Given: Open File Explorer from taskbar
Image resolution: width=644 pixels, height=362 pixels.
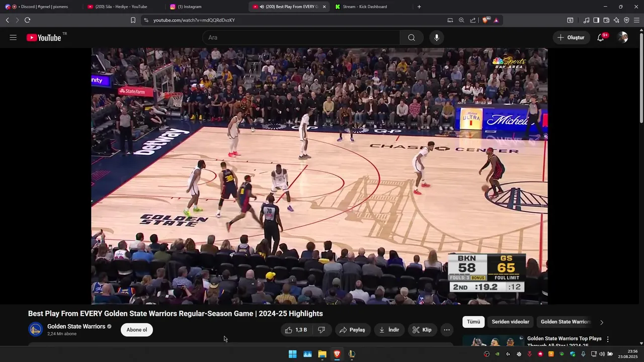Looking at the screenshot, I should tap(322, 354).
